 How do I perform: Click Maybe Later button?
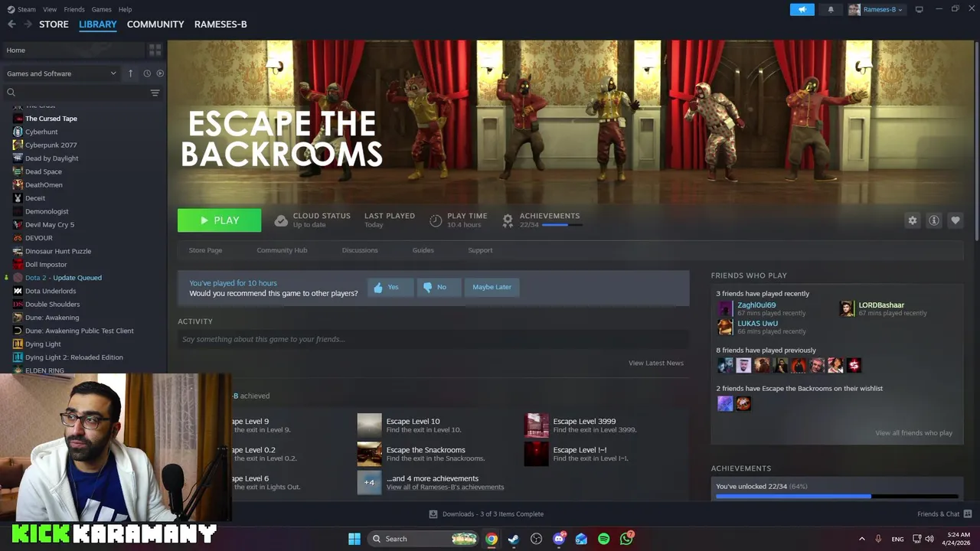pyautogui.click(x=492, y=287)
